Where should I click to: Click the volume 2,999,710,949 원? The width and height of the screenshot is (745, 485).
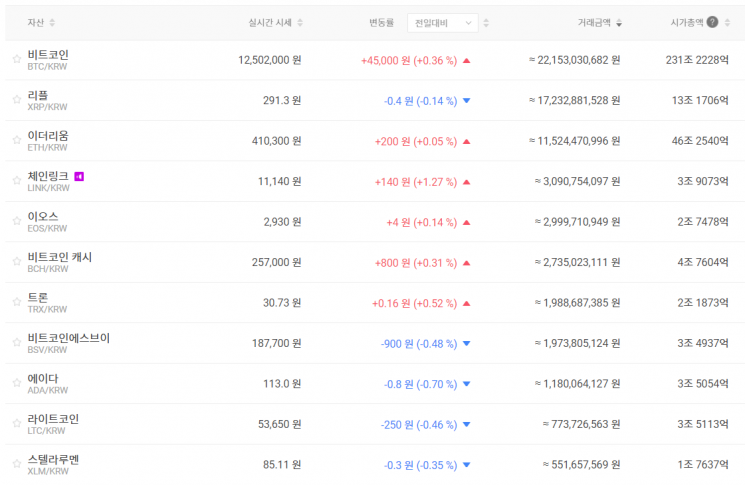pyautogui.click(x=577, y=222)
